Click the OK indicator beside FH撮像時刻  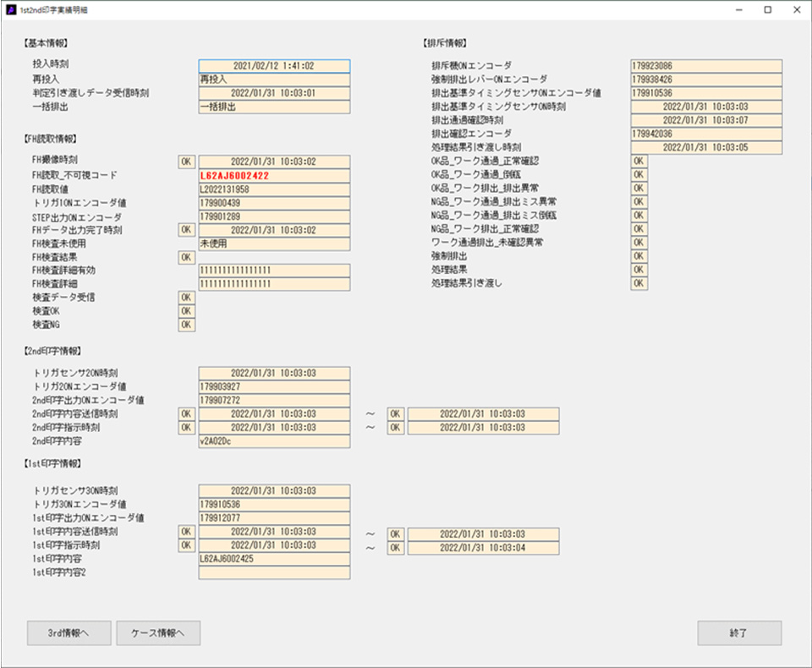pyautogui.click(x=186, y=162)
